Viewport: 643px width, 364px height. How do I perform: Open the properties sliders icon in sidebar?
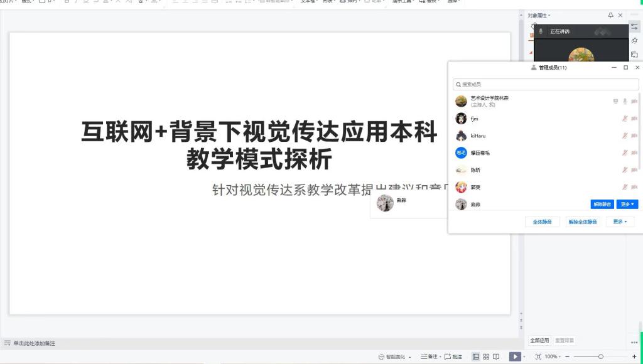click(x=634, y=26)
